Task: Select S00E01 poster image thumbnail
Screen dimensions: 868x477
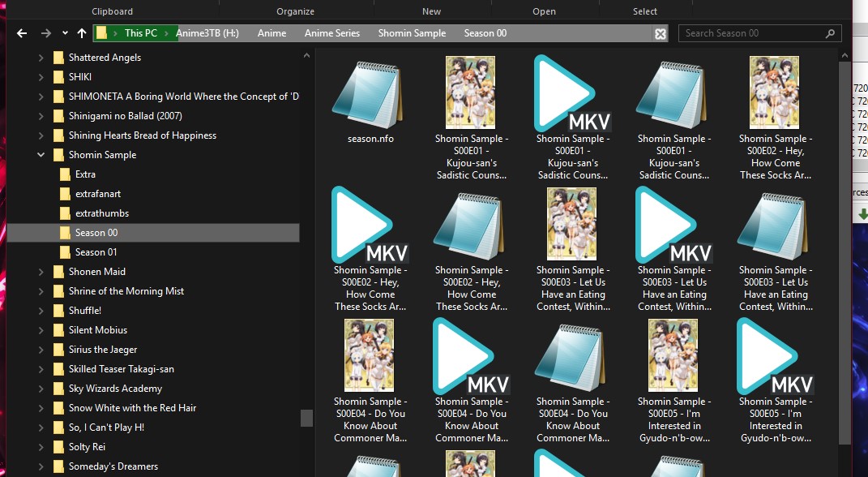Action: pyautogui.click(x=471, y=92)
